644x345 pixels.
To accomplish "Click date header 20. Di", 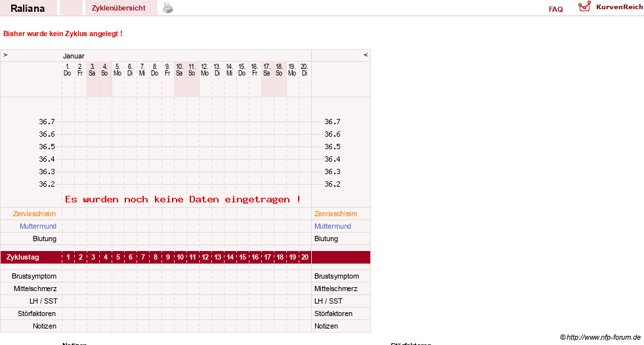I will (x=304, y=70).
